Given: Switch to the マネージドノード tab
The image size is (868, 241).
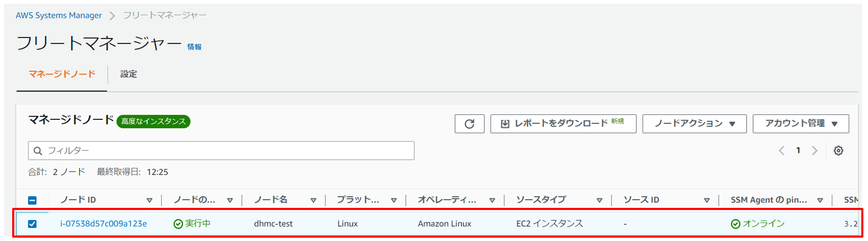Looking at the screenshot, I should coord(62,74).
